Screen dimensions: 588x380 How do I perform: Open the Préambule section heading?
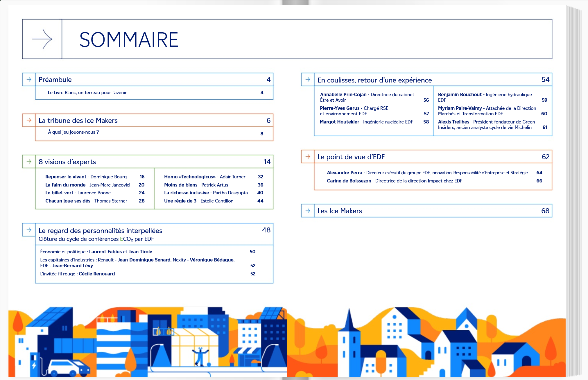[x=55, y=80]
